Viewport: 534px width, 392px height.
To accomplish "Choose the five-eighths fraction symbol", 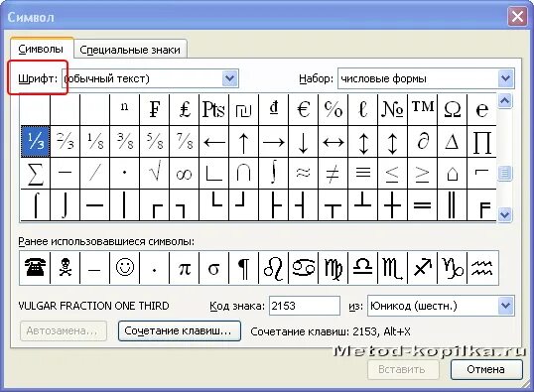I will point(155,141).
